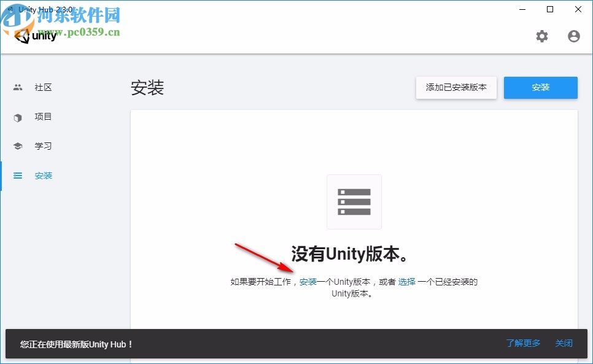Screen dimensions: 593x364
Task: Dismiss the notification with 关闭
Action: point(564,344)
